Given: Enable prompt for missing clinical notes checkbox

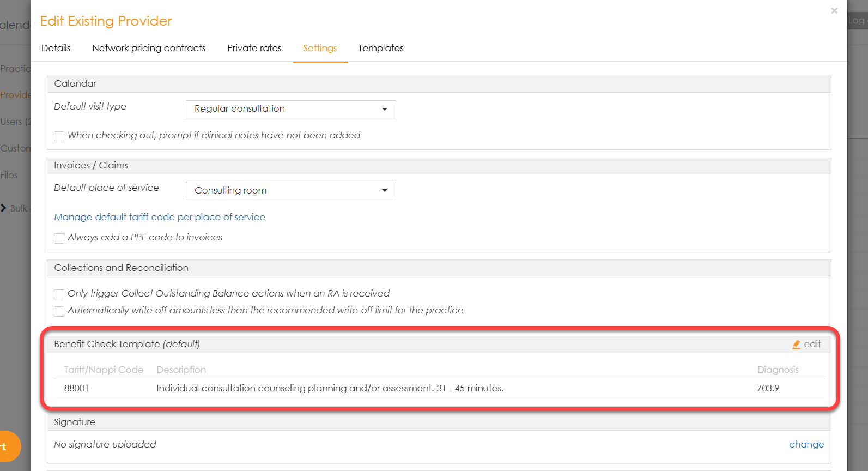Looking at the screenshot, I should point(59,136).
